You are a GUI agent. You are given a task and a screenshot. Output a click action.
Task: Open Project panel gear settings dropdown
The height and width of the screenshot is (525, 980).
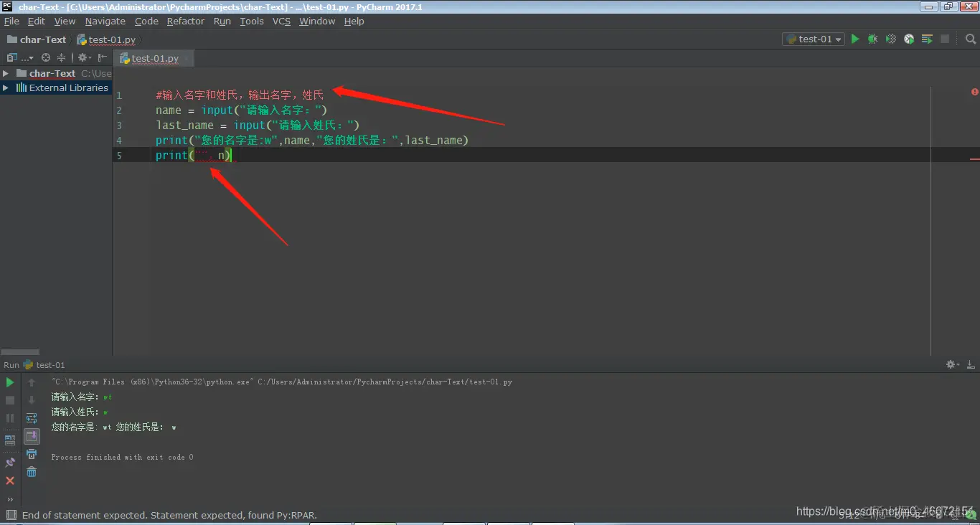click(85, 57)
